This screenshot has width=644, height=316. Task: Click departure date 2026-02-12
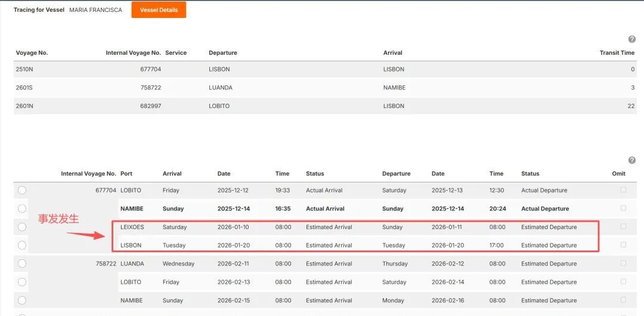point(448,264)
